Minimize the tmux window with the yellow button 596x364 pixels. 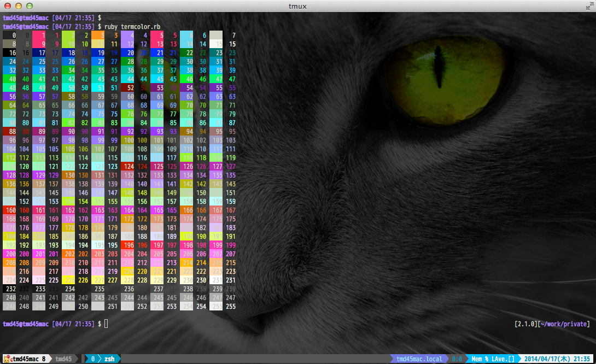[x=18, y=5]
